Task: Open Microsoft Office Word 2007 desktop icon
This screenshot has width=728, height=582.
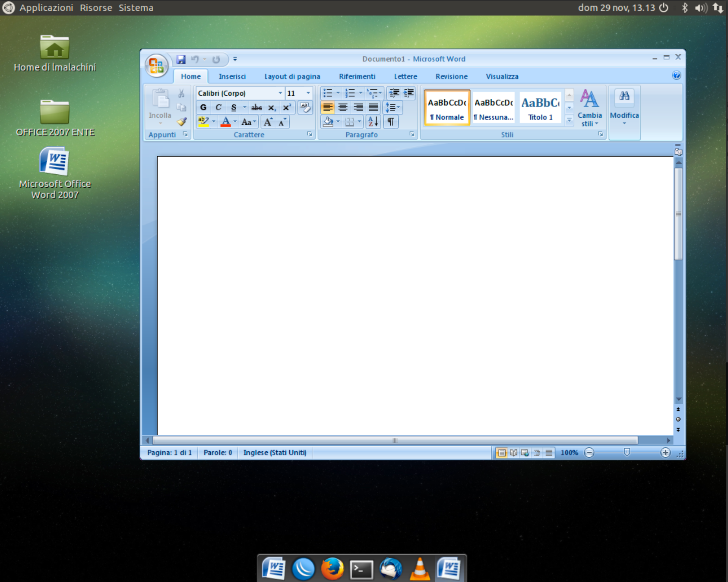Action: coord(55,173)
